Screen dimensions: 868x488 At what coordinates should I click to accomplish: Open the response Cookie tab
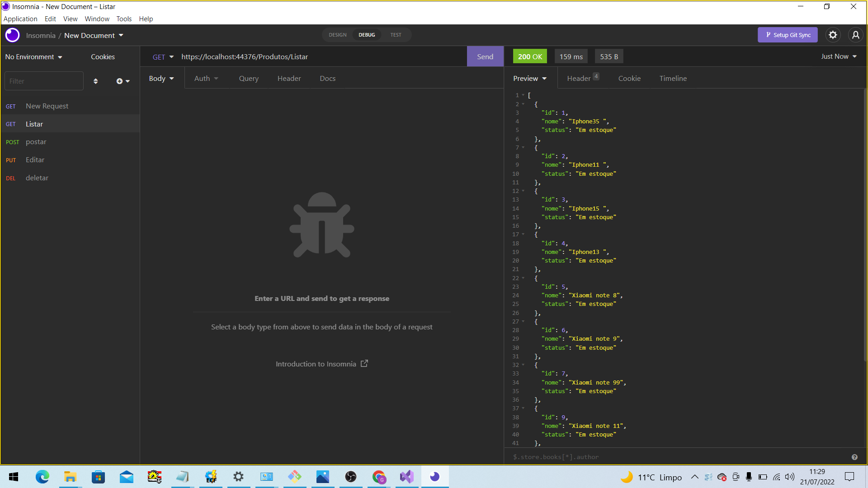[x=629, y=79]
